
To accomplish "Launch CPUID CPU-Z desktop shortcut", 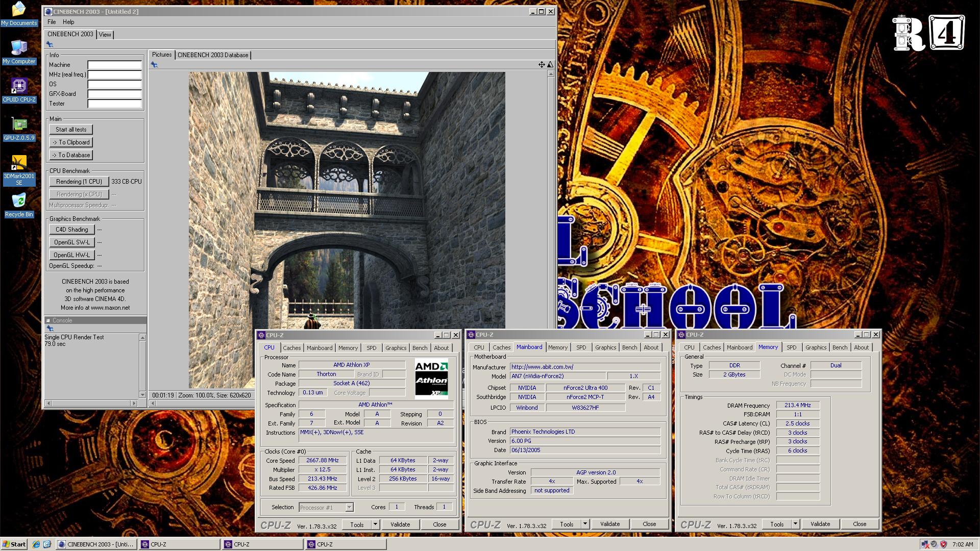I will point(19,90).
